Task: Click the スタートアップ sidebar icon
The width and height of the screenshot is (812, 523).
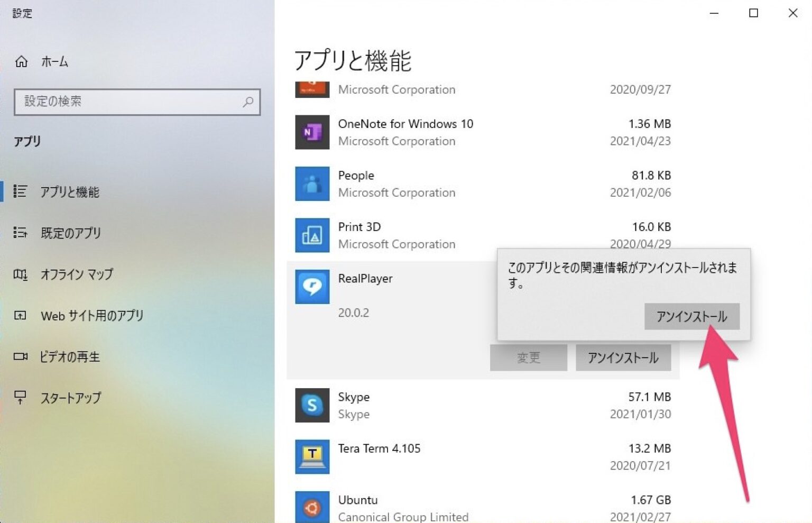Action: point(20,398)
